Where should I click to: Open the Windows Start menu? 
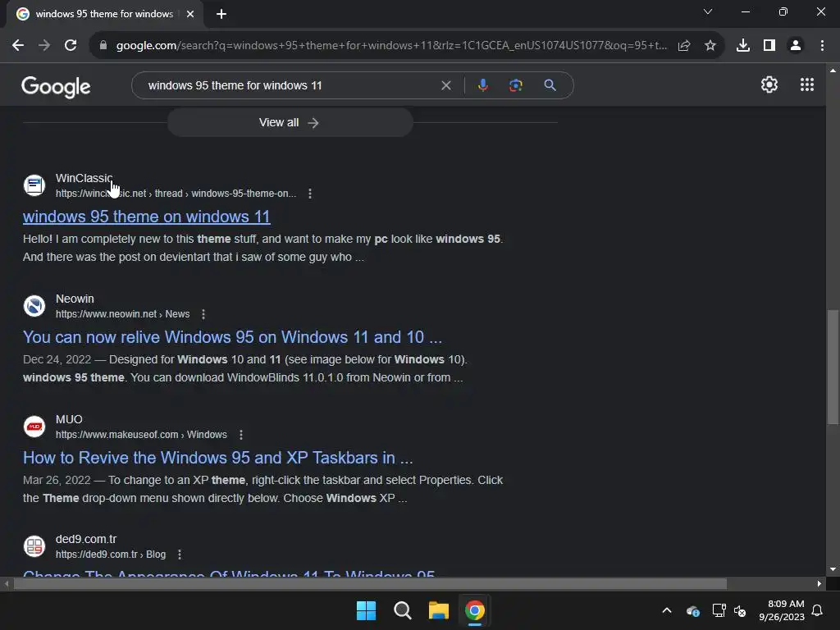pyautogui.click(x=367, y=610)
